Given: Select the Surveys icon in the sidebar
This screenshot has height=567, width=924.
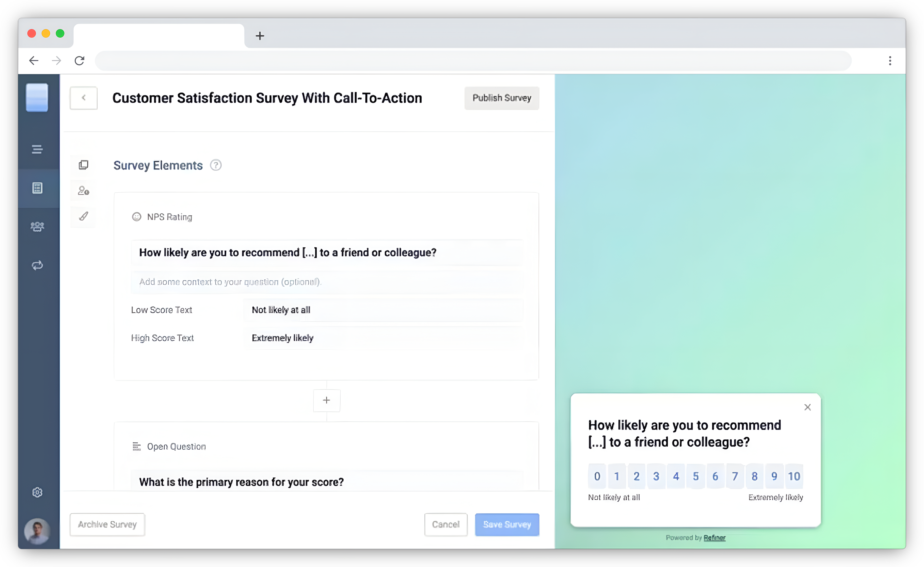Looking at the screenshot, I should click(37, 188).
